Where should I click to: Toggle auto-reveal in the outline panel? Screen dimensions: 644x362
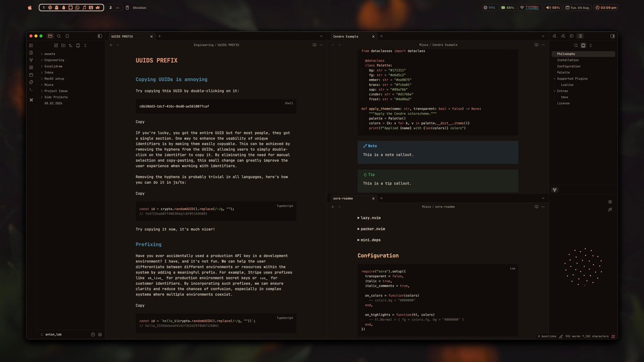click(583, 46)
